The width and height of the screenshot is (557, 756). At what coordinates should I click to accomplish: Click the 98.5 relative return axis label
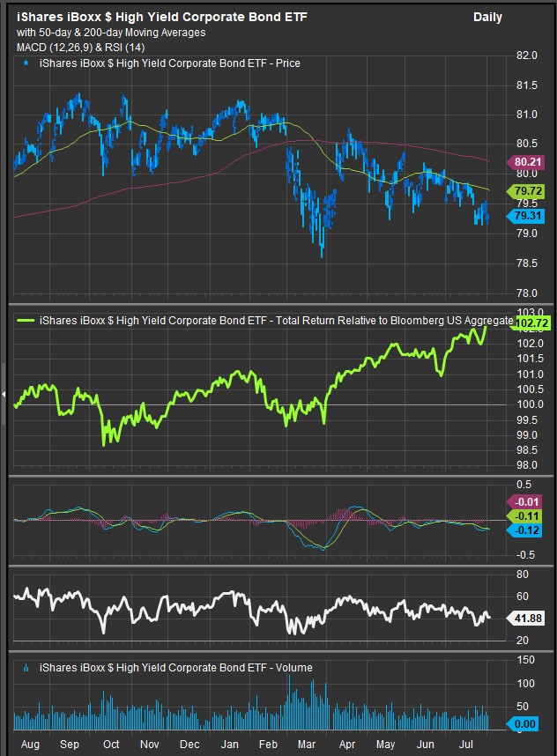pos(527,450)
